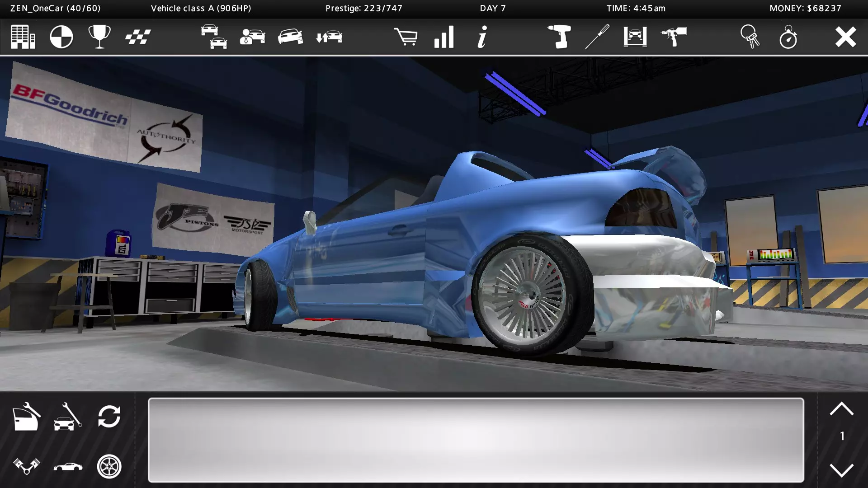Image resolution: width=868 pixels, height=488 pixels.
Task: Open the car lift icon
Action: click(635, 37)
